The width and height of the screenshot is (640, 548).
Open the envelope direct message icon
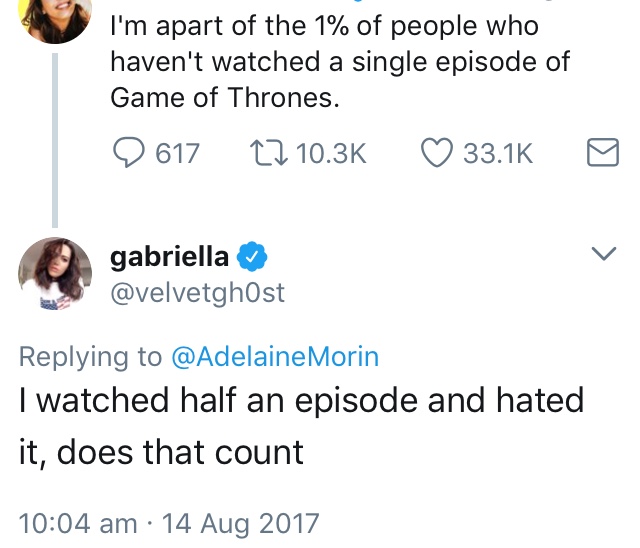(x=600, y=154)
